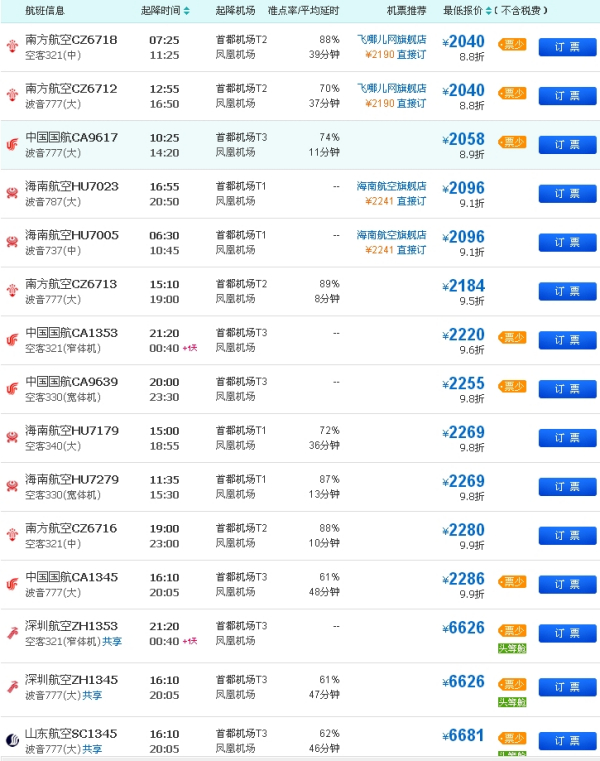The width and height of the screenshot is (600, 761).
Task: Click ¥2190 直接订 link for CZ6718
Action: [396, 54]
